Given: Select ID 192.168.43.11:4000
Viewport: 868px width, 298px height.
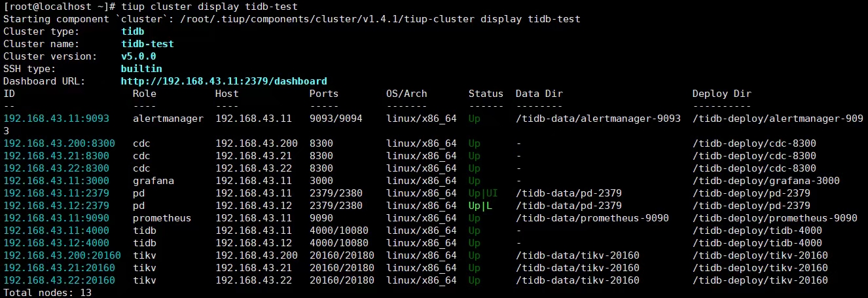Looking at the screenshot, I should (56, 231).
